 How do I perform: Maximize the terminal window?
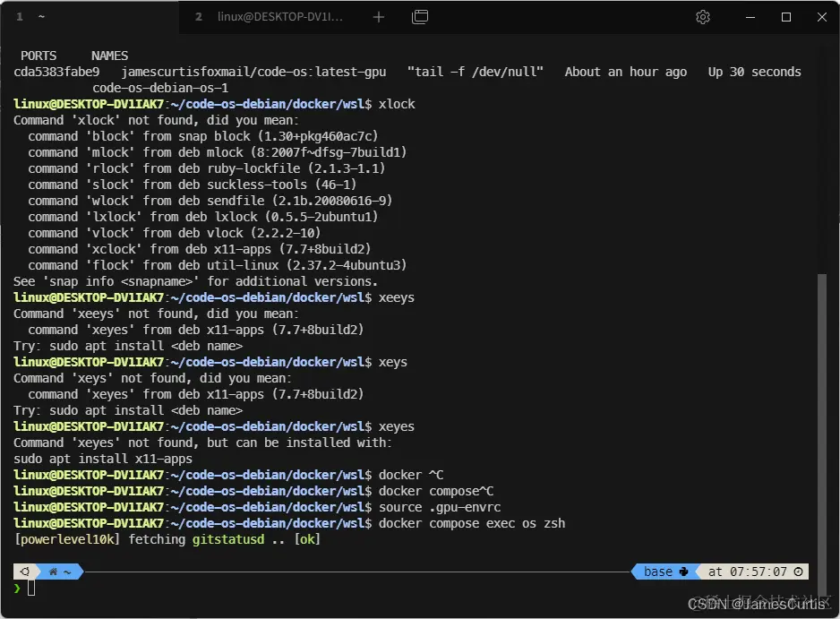tap(786, 17)
